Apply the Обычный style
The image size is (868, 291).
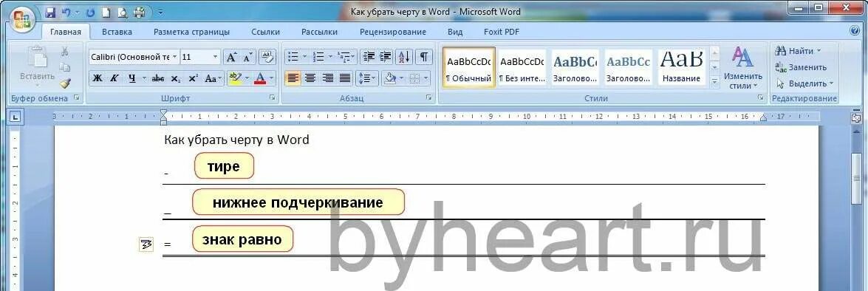click(469, 66)
